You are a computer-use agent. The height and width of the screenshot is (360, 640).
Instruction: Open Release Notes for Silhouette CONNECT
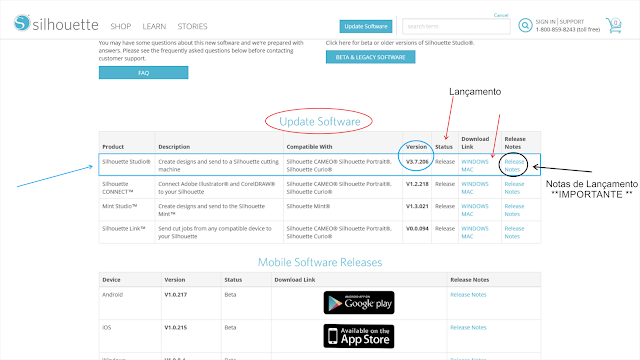click(514, 188)
